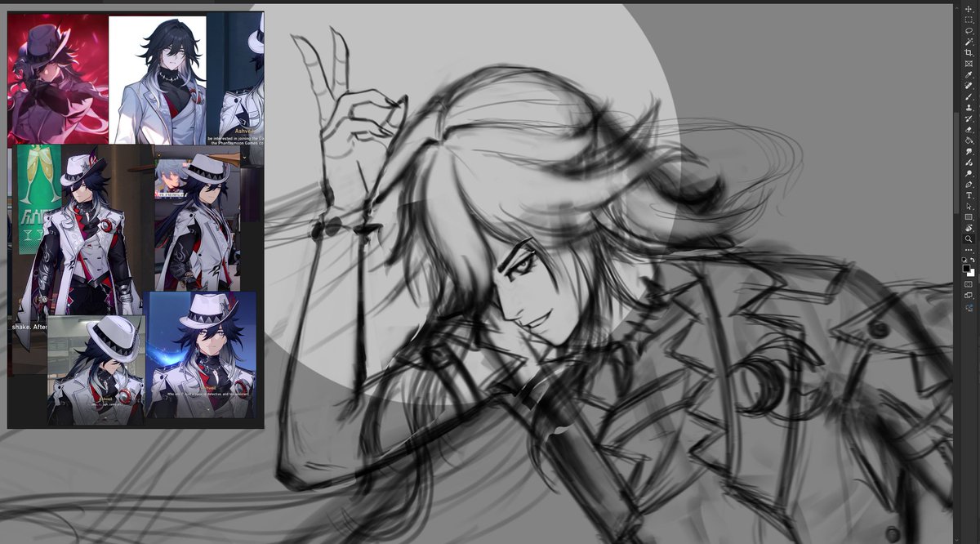Select the Rectangle shape tool
980x544 pixels.
(x=969, y=216)
